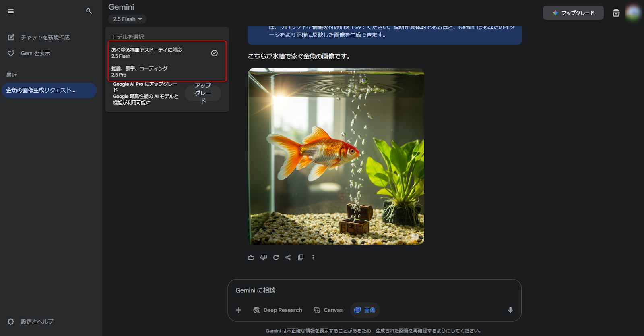Regenerate the goldfish image response
The height and width of the screenshot is (336, 644).
click(276, 257)
